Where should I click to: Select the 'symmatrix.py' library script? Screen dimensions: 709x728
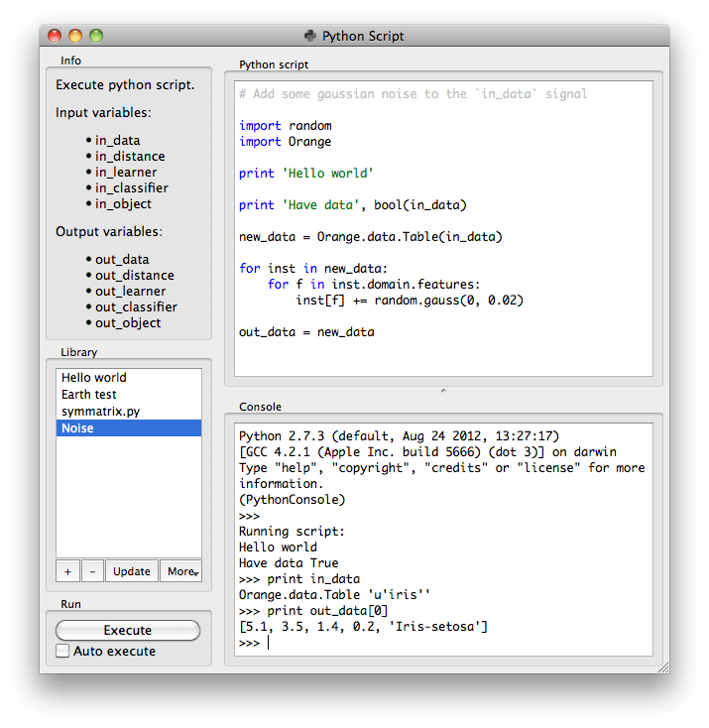[129, 412]
